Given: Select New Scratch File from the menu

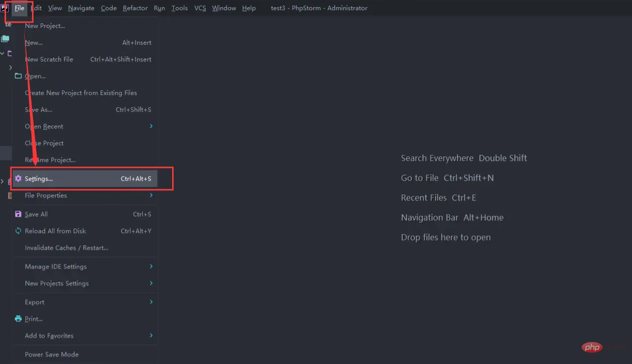Looking at the screenshot, I should pos(49,59).
